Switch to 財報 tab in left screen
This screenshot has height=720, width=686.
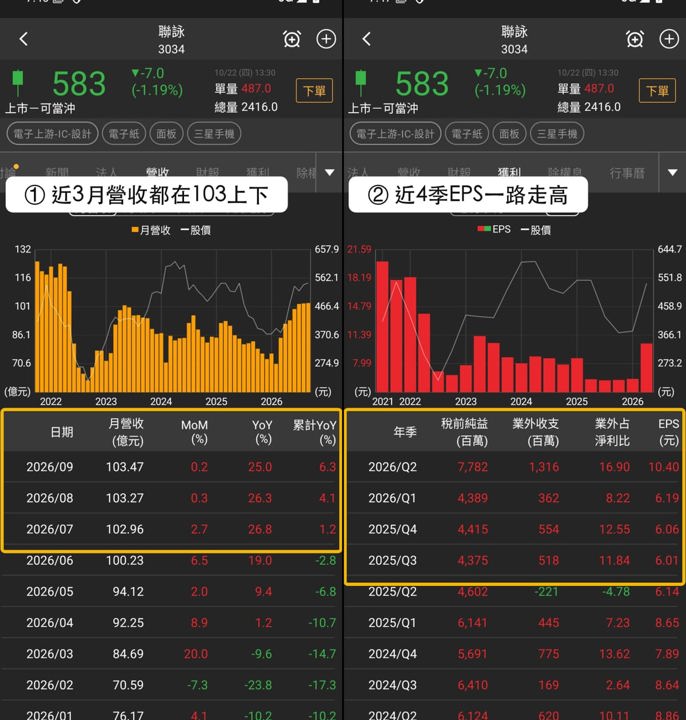coord(207,173)
